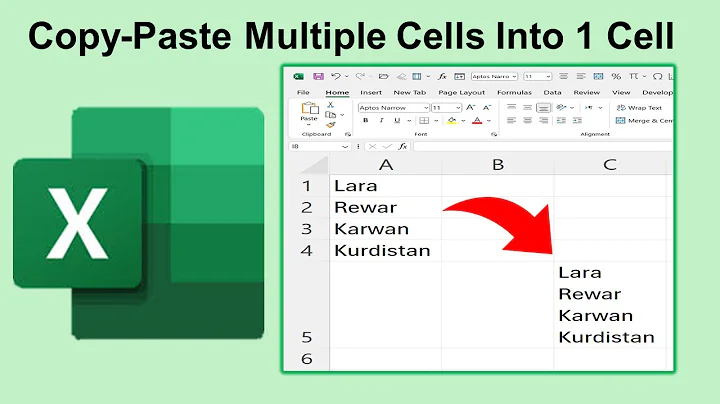Click inside the formula bar input
720x404 pixels.
[543, 146]
